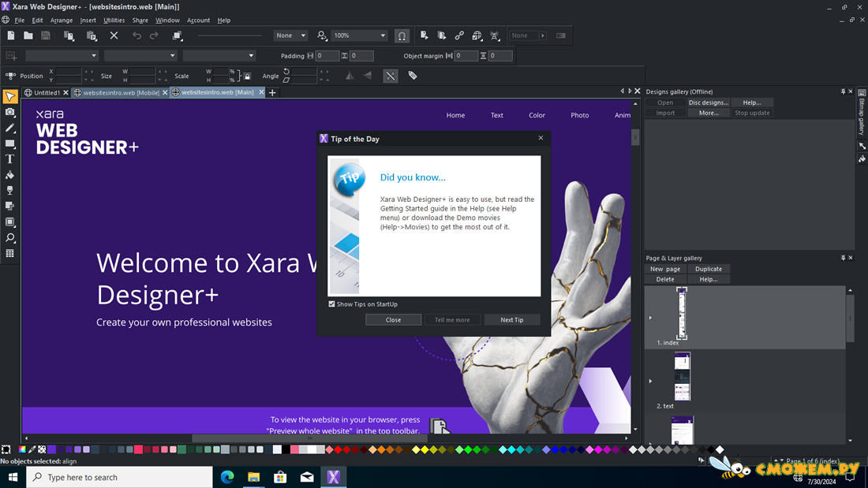Open the Help menu
868x488 pixels.
tap(223, 20)
